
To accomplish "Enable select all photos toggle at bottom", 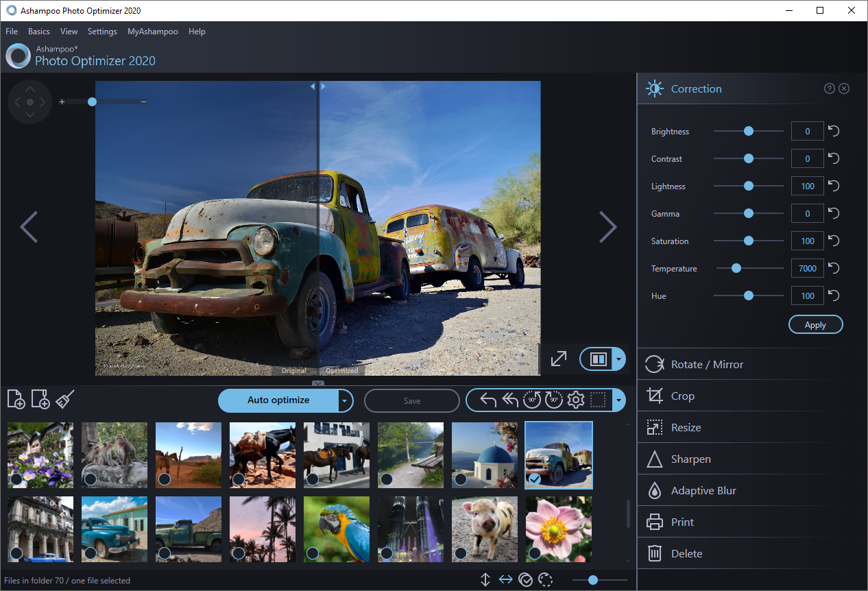I will pos(526,579).
